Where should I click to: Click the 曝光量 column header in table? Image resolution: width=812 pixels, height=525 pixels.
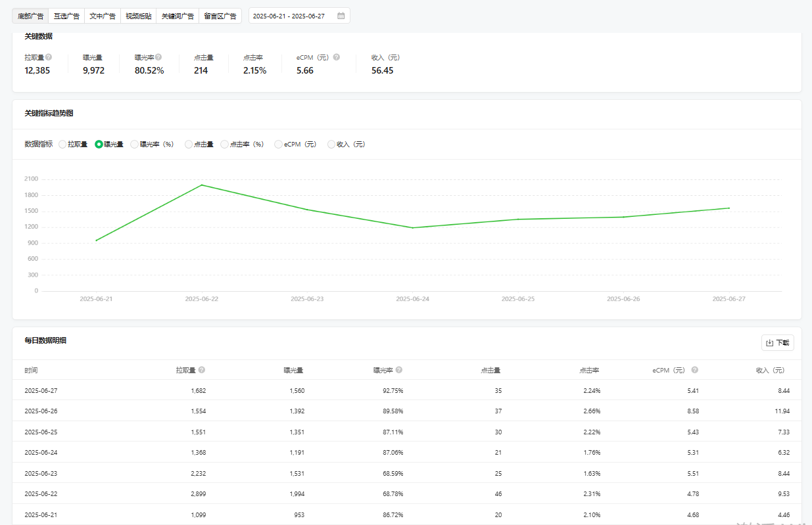(293, 370)
